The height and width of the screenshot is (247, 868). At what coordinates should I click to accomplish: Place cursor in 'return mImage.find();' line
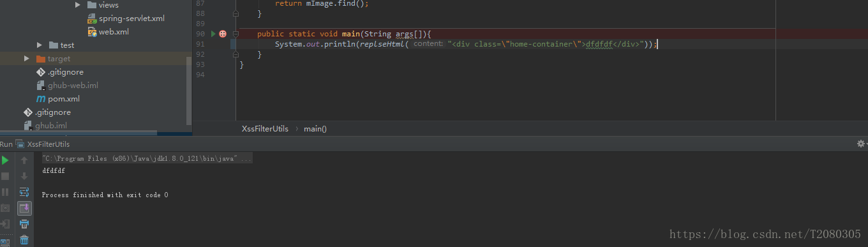point(322,4)
